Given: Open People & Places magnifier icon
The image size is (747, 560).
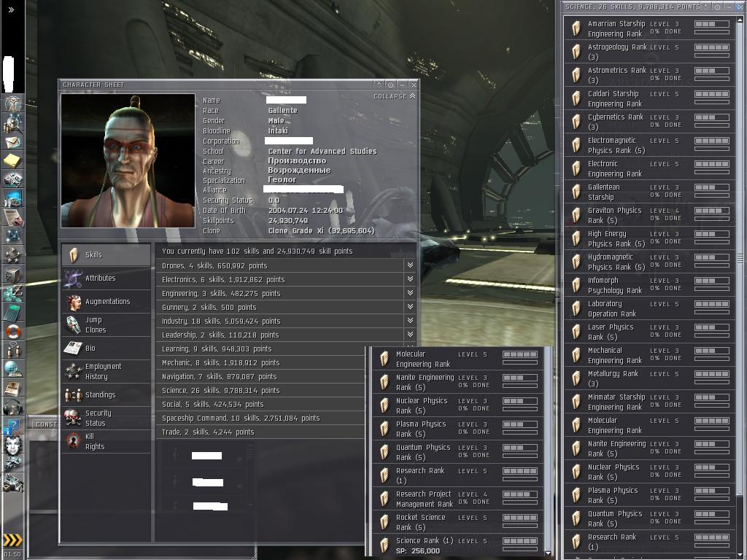Looking at the screenshot, I should (13, 122).
